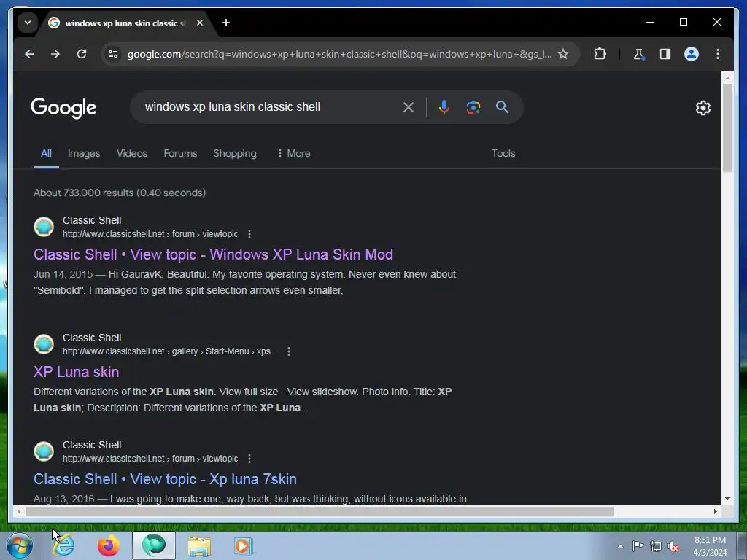Open the Extensions puzzle icon

(600, 54)
